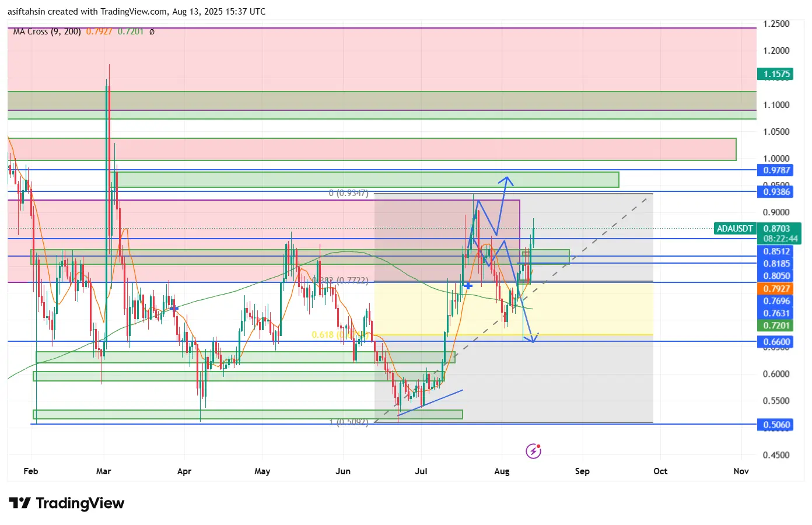Click the ø symbol in MA Cross legend
The height and width of the screenshot is (525, 812).
152,32
